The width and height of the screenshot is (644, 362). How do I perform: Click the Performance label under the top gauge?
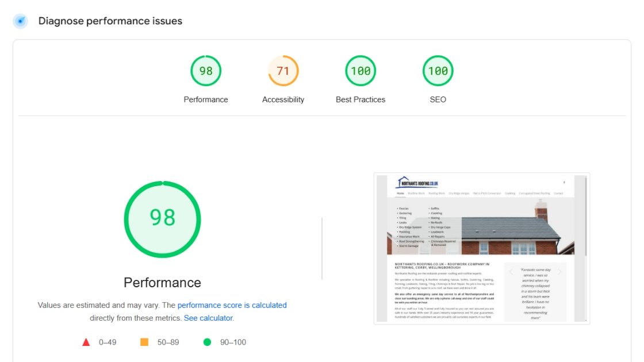point(206,100)
